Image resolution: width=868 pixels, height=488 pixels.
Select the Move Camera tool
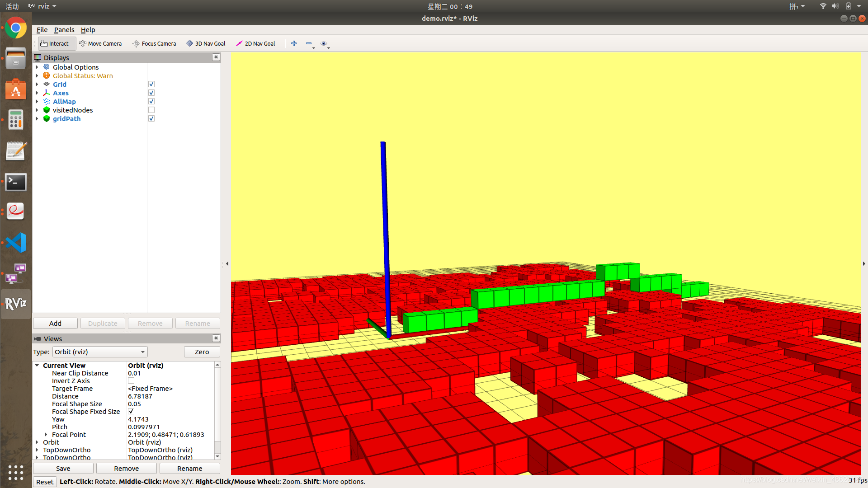coord(100,43)
